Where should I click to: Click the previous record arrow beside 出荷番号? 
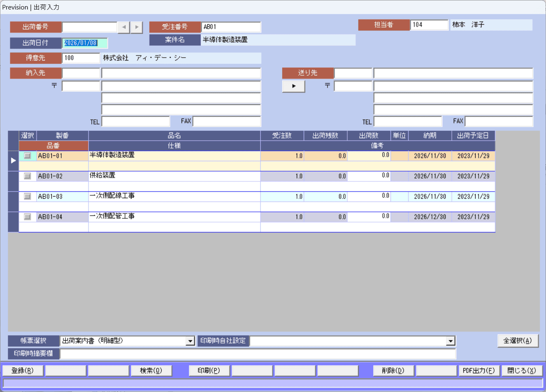pos(124,27)
